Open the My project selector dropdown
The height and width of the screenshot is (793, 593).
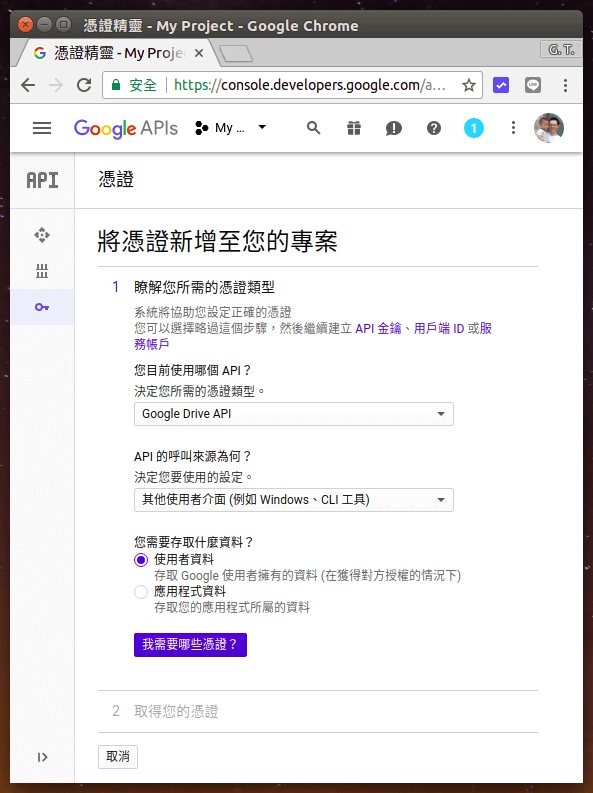tap(231, 128)
